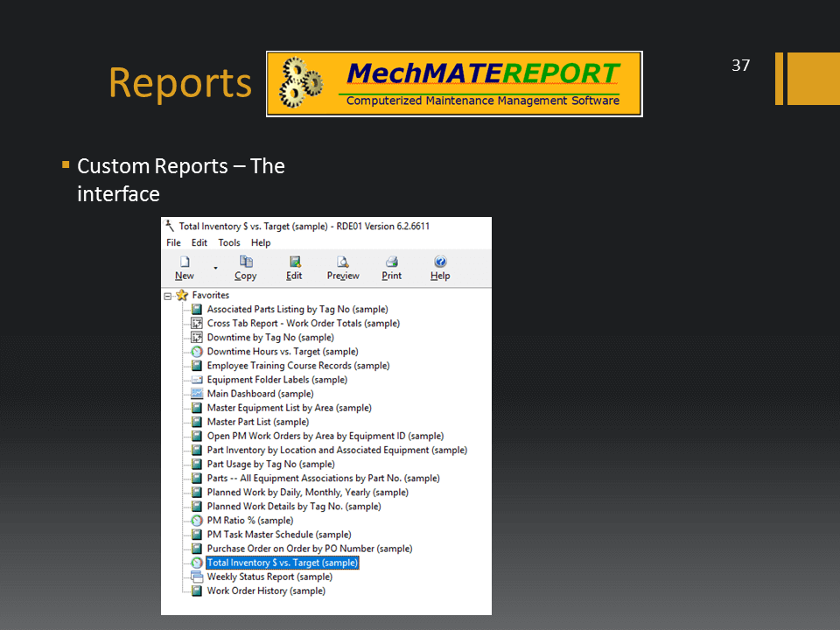The width and height of the screenshot is (840, 630).
Task: Select Work Order History (sample)
Action: point(266,591)
